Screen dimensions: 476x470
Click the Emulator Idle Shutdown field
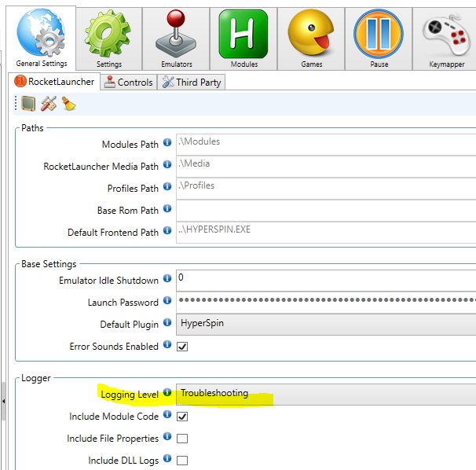[325, 280]
